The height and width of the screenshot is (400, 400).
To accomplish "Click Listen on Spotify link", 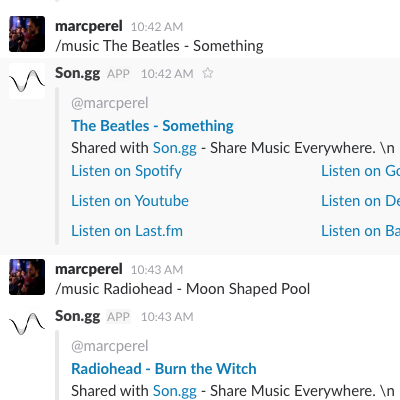I will pos(127,171).
